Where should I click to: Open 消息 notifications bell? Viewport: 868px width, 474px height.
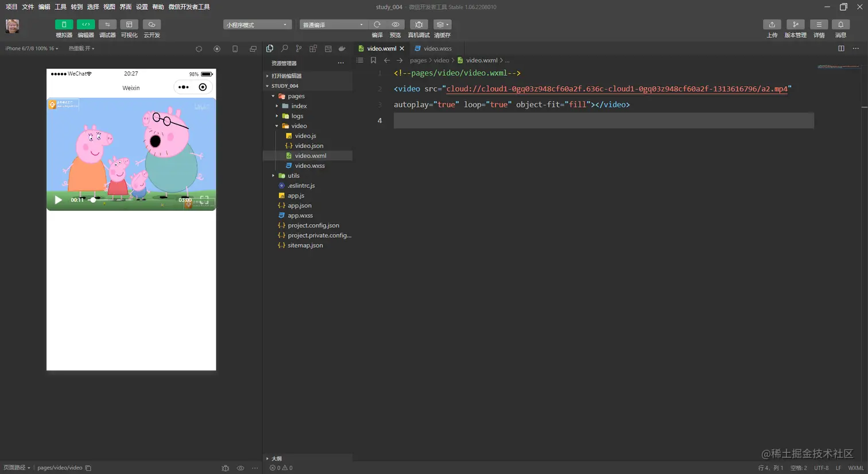click(840, 25)
